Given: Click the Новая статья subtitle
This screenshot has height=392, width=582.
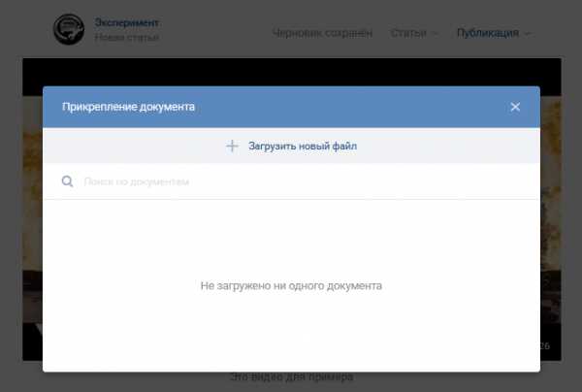Looking at the screenshot, I should (127, 38).
